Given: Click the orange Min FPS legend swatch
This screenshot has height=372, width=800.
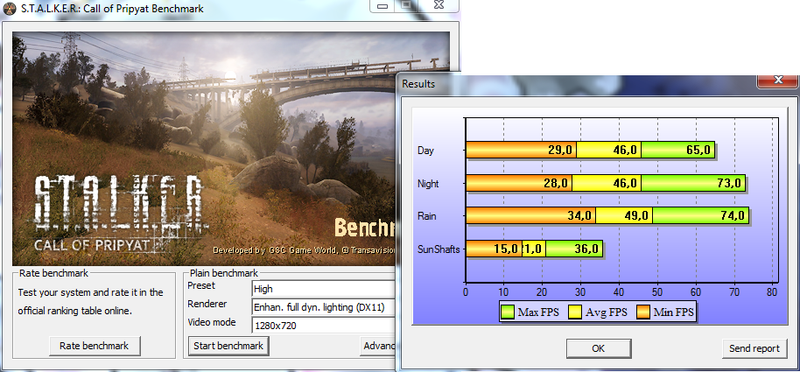Looking at the screenshot, I should (643, 312).
